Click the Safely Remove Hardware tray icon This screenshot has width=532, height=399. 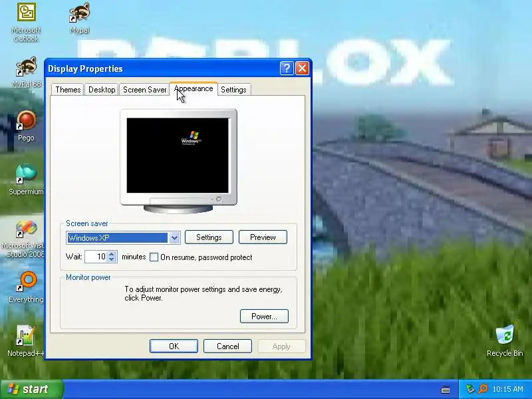[x=470, y=389]
